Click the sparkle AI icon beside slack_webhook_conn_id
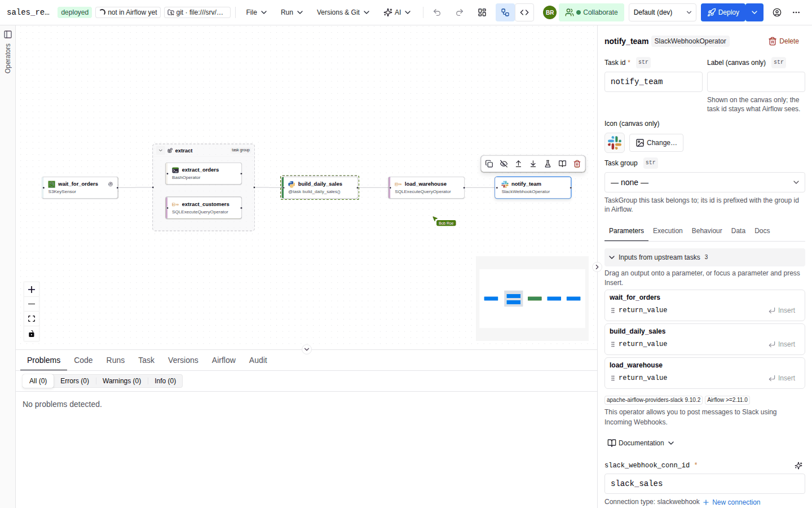The height and width of the screenshot is (508, 812). click(798, 466)
